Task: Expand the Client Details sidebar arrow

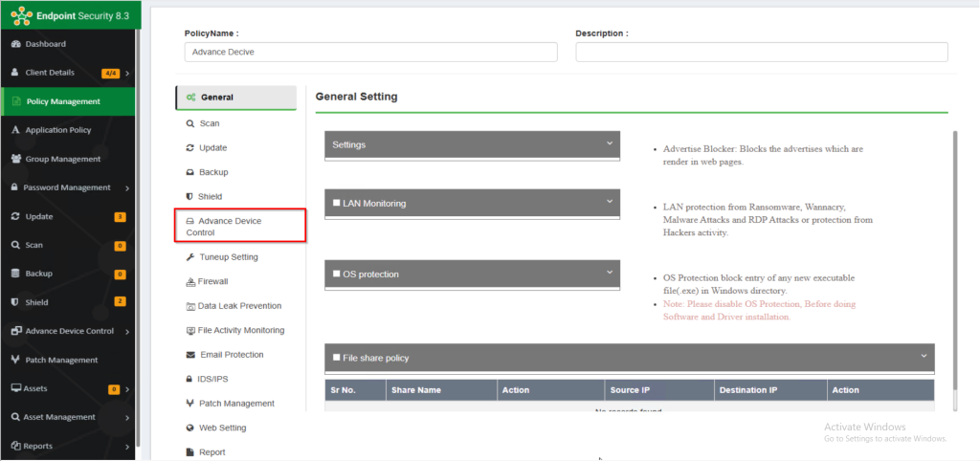Action: [127, 73]
